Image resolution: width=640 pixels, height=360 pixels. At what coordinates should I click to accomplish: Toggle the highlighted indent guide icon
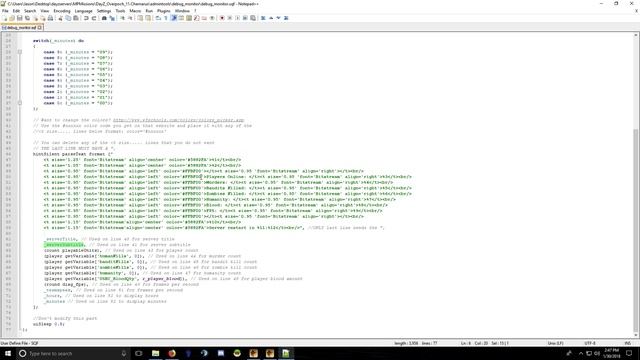[x=173, y=18]
